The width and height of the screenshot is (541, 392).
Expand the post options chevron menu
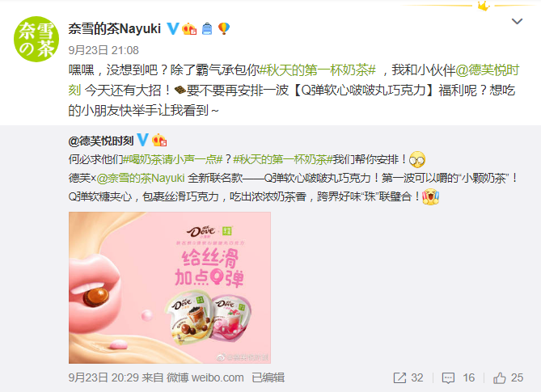click(x=517, y=21)
